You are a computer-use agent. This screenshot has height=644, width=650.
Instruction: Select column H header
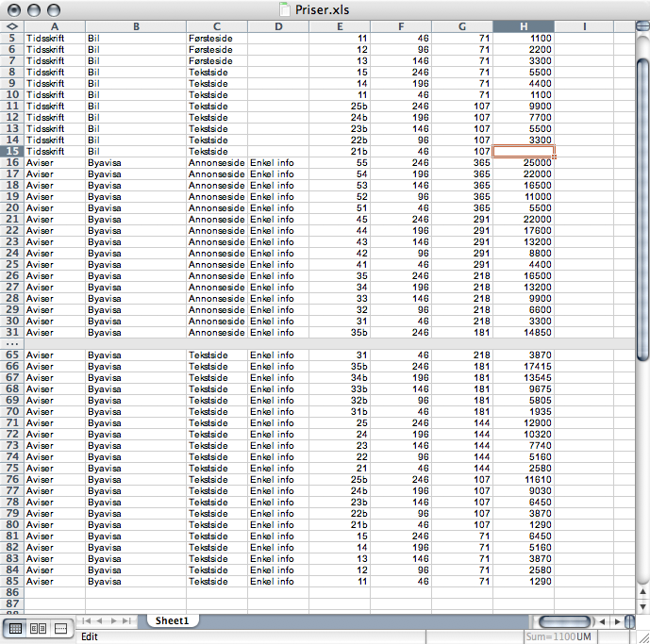tap(524, 25)
